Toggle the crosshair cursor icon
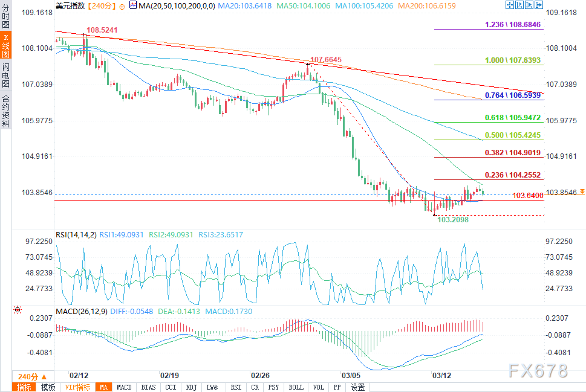The height and width of the screenshot is (392, 586). click(x=509, y=5)
